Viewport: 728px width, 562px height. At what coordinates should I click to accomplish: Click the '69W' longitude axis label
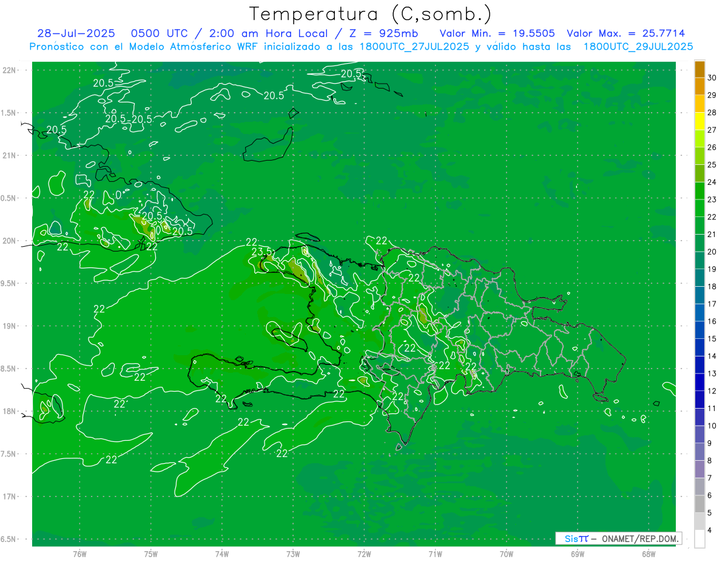coord(578,554)
